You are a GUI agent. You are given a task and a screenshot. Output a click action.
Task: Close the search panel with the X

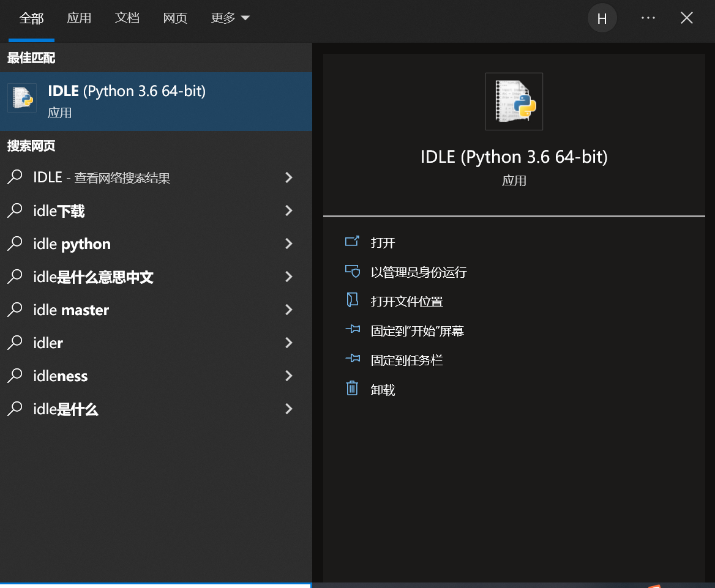tap(687, 18)
